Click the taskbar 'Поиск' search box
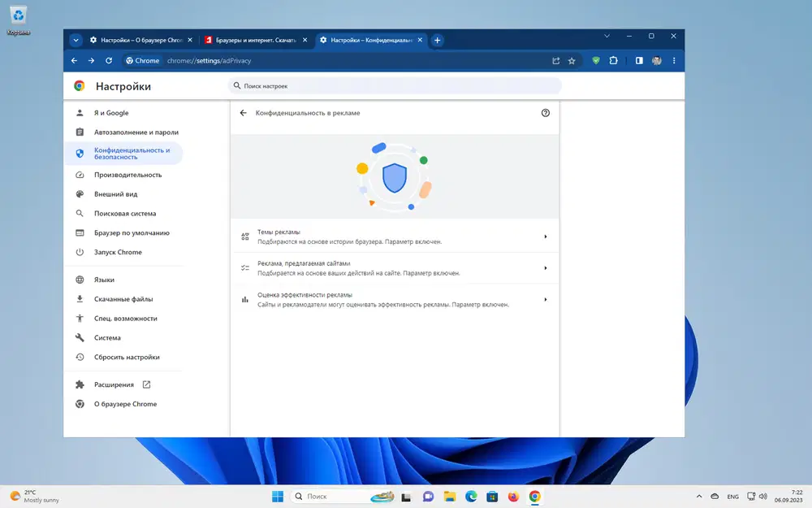Image resolution: width=812 pixels, height=508 pixels. pos(343,496)
